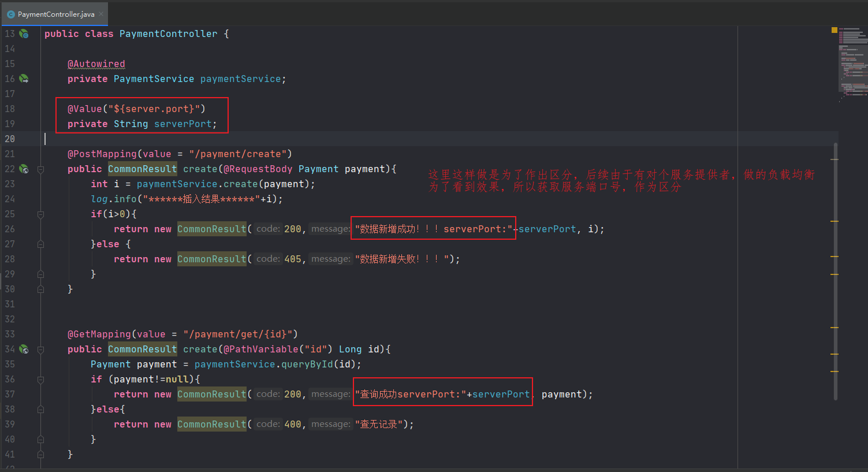
Task: Click the "查询成功serverPort:" string on line 37
Action: pyautogui.click(x=411, y=394)
